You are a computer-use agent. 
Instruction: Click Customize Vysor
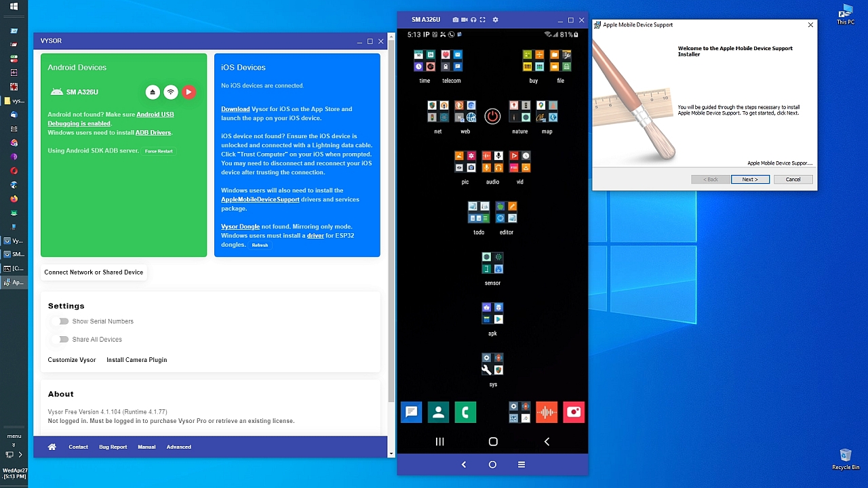click(72, 360)
